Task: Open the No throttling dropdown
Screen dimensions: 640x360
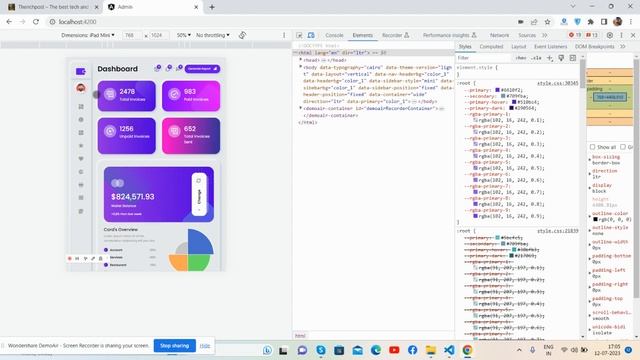Action: tap(213, 35)
